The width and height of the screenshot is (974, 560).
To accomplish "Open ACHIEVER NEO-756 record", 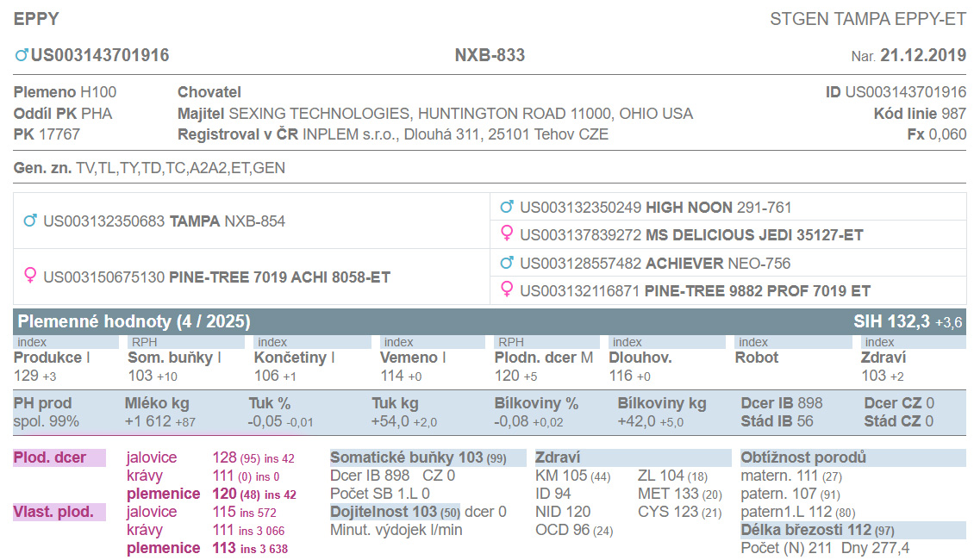I will (x=655, y=264).
